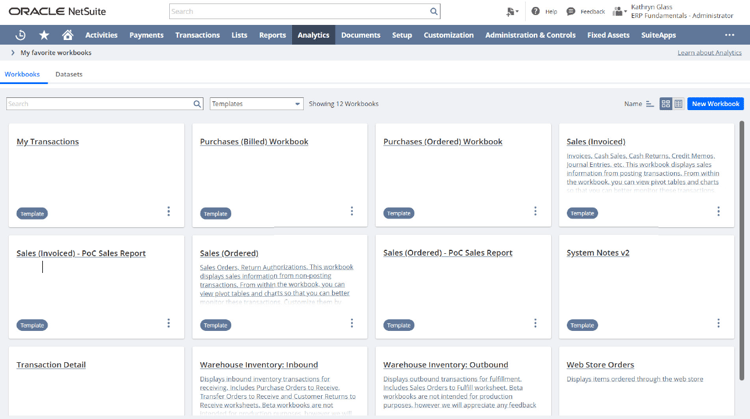Open Purchases (Billed) Workbook card options menu
The image size is (750, 419).
352,211
